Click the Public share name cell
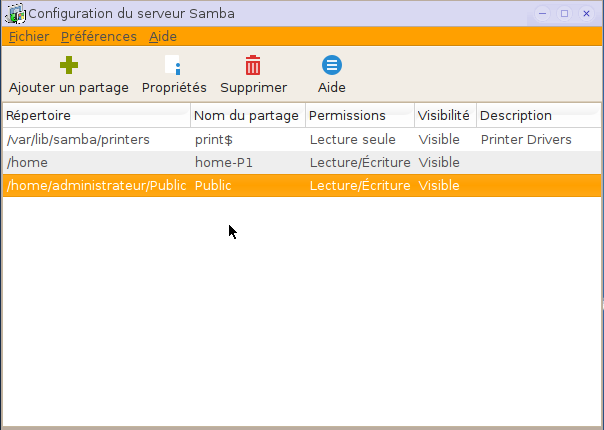Screen dimensions: 604x430 pos(213,186)
